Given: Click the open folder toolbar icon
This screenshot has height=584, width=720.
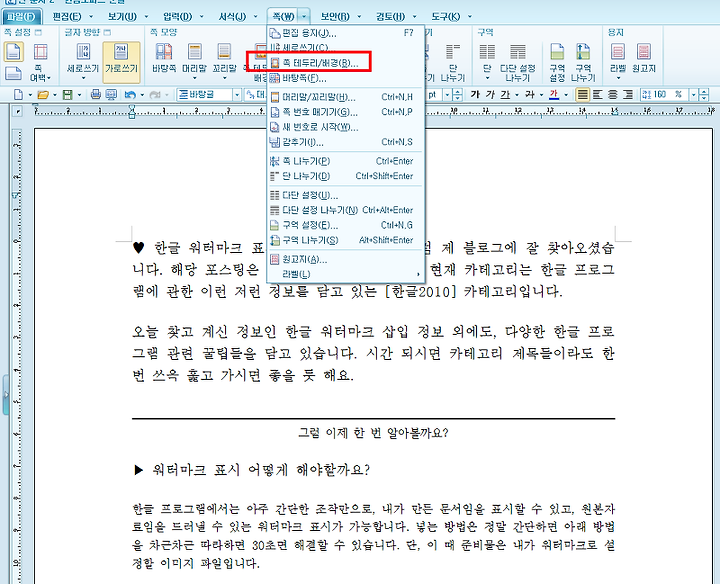Looking at the screenshot, I should pyautogui.click(x=43, y=95).
